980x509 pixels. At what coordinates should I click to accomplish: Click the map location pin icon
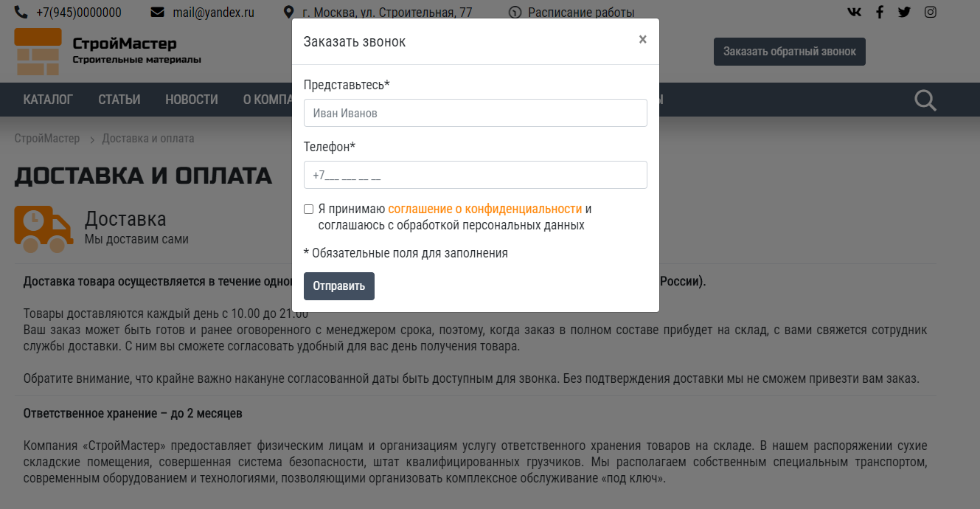288,13
